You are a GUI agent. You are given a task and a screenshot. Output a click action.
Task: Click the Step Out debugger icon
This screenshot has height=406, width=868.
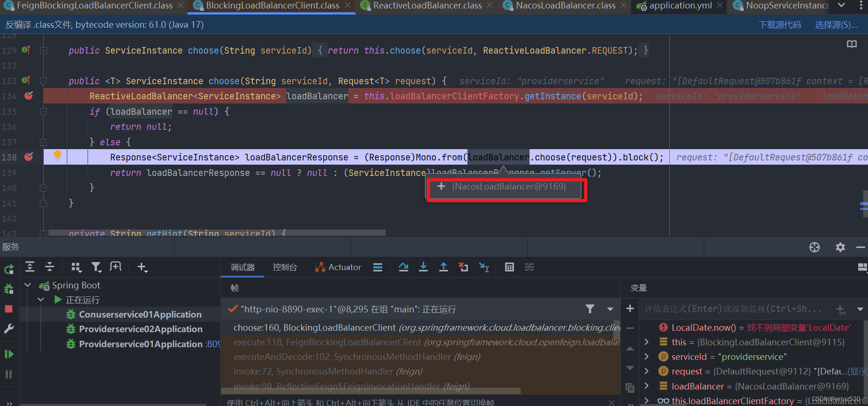[443, 267]
